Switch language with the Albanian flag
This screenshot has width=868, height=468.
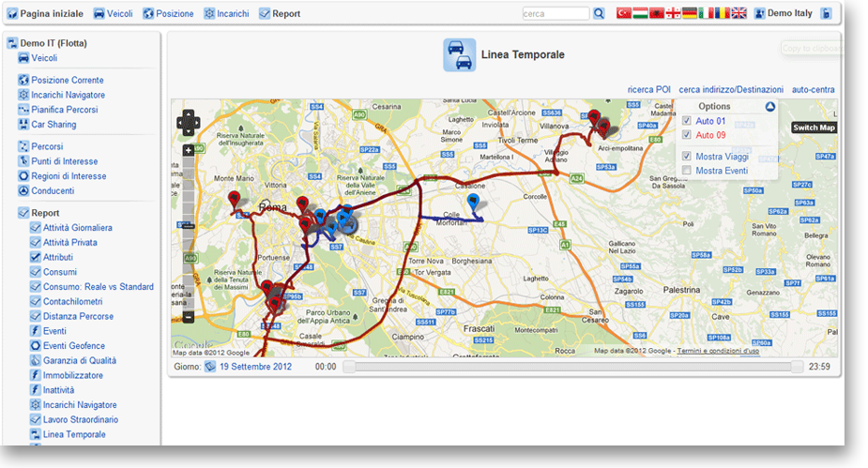[657, 13]
